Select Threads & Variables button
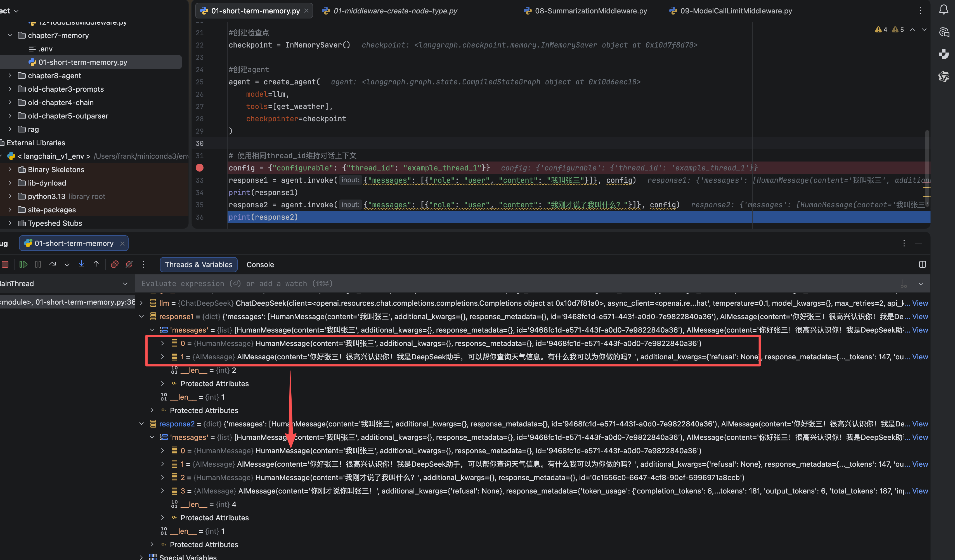Screen dimensions: 955x560 coord(198,264)
